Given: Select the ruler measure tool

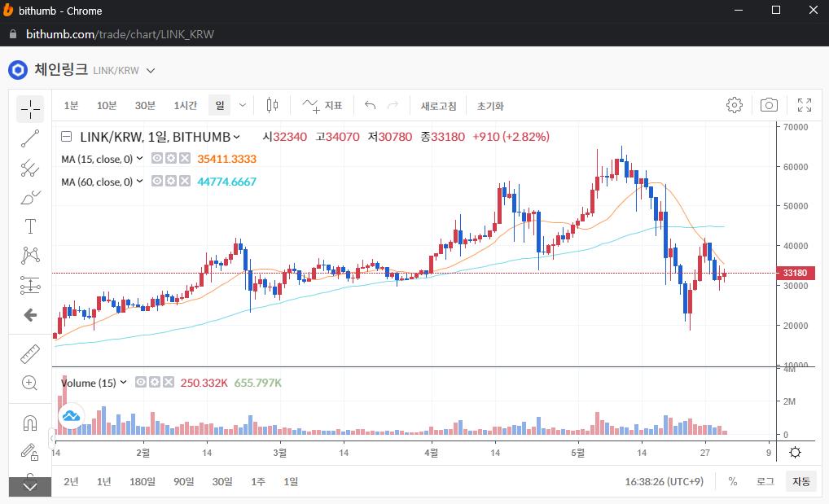Looking at the screenshot, I should (x=30, y=354).
